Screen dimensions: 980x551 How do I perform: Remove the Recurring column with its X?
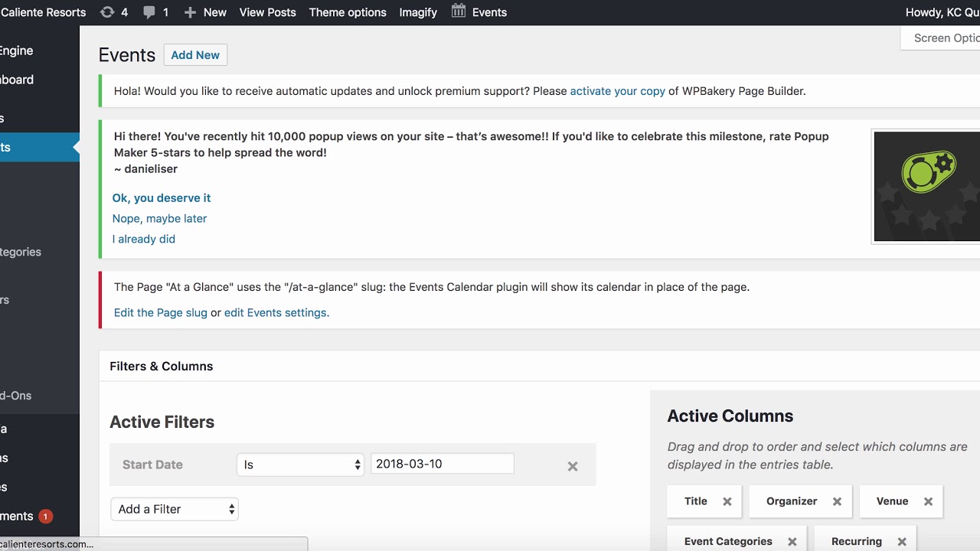pyautogui.click(x=902, y=542)
